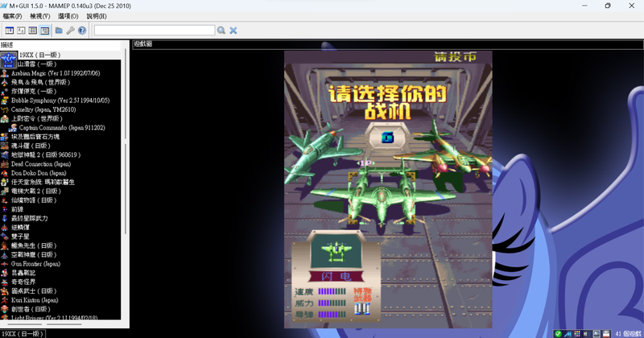The width and height of the screenshot is (644, 338).
Task: Click the Cameltry game icon
Action: point(5,109)
